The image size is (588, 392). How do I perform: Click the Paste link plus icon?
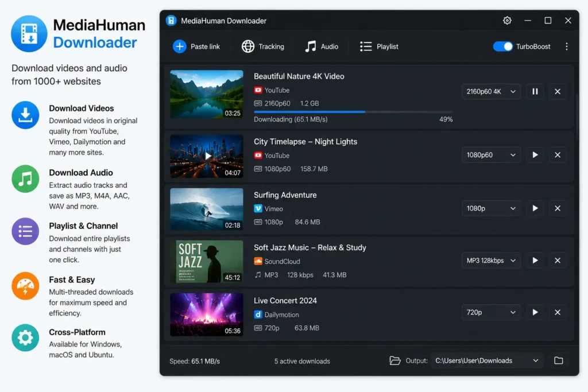179,46
